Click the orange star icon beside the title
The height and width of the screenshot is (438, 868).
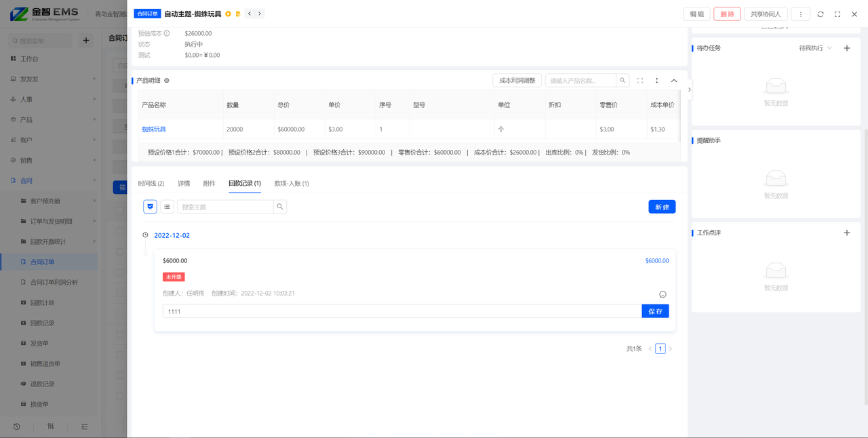pyautogui.click(x=229, y=14)
